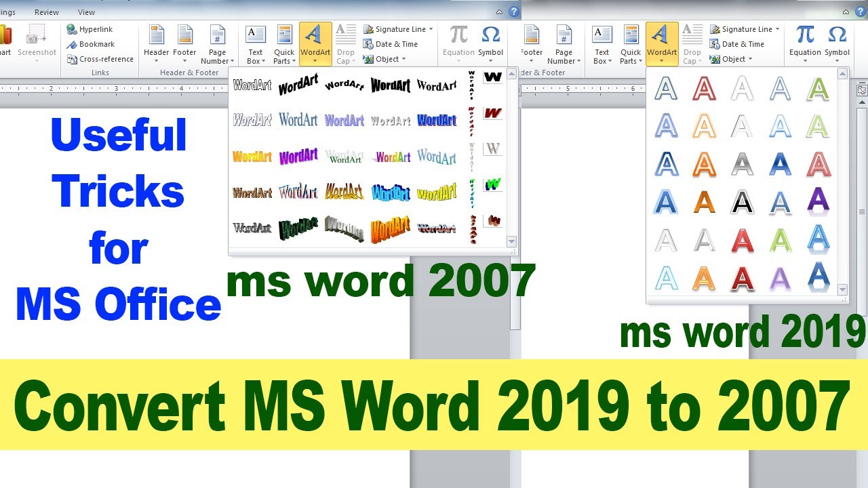868x488 pixels.
Task: Click the Hyperlink icon in the Links group
Action: (x=72, y=29)
